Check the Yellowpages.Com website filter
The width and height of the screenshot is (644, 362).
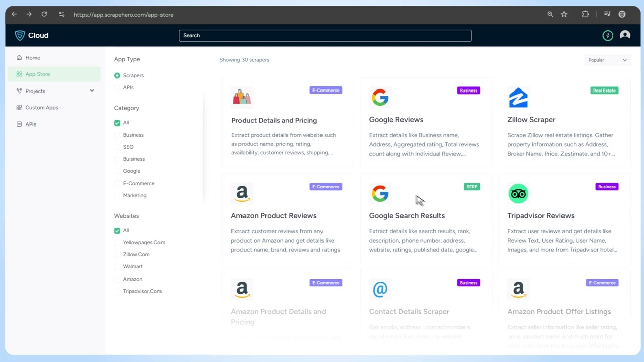click(117, 242)
